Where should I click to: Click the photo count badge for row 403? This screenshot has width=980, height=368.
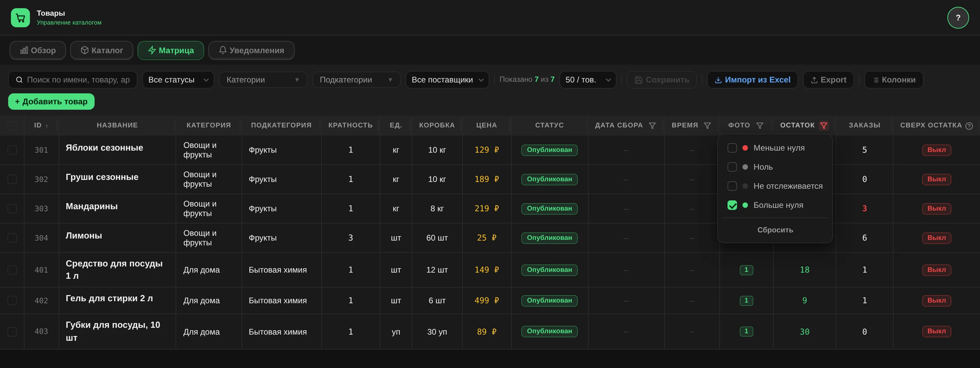point(746,332)
